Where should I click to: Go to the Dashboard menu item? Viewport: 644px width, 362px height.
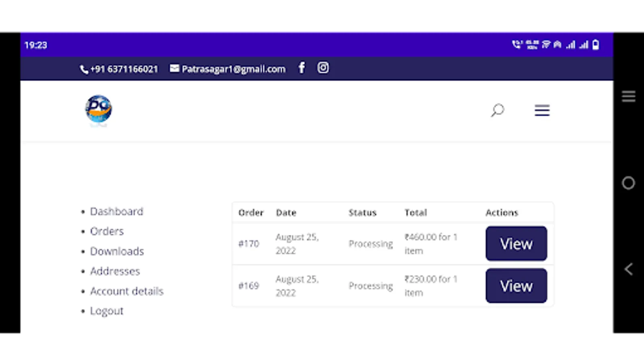116,212
